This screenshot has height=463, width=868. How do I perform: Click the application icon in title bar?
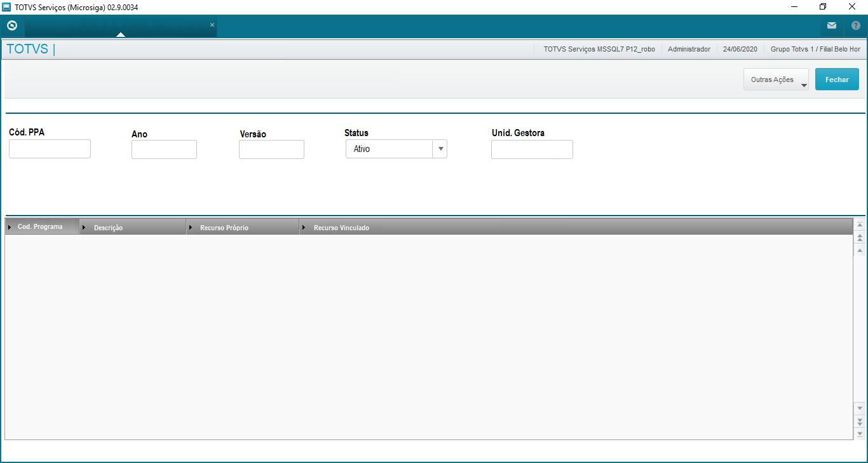[6, 7]
